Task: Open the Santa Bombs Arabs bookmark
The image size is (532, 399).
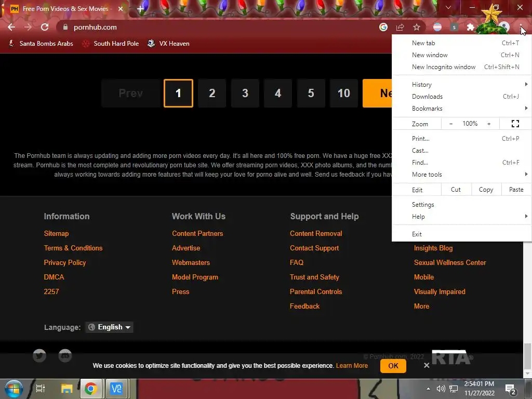Action: 41,44
